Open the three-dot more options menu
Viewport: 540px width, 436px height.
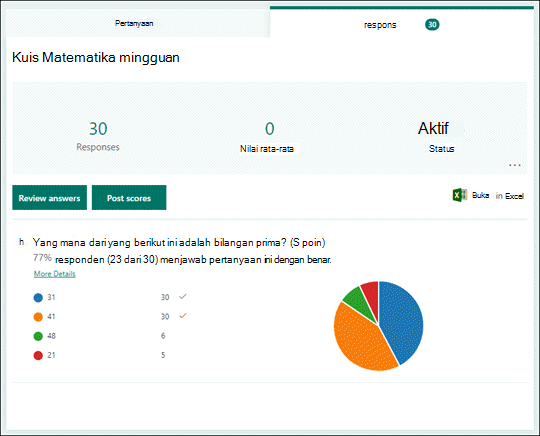pyautogui.click(x=515, y=165)
